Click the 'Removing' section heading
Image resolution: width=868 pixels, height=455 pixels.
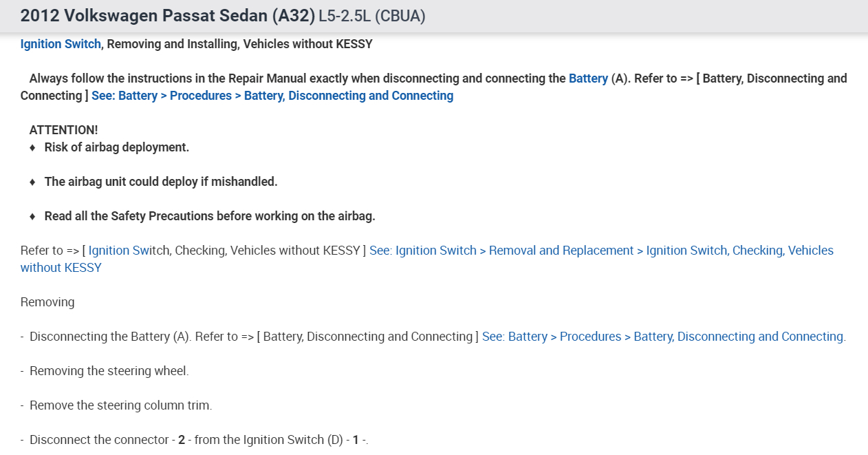47,302
